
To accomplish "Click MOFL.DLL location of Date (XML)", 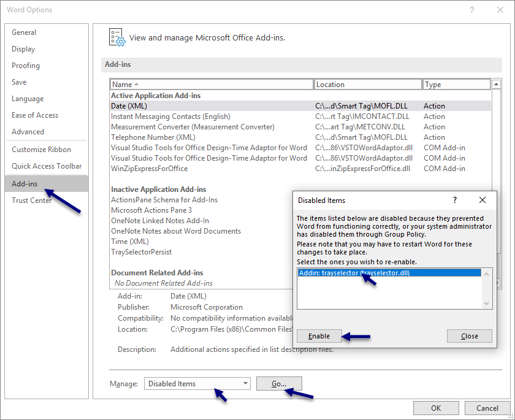I will pos(361,106).
